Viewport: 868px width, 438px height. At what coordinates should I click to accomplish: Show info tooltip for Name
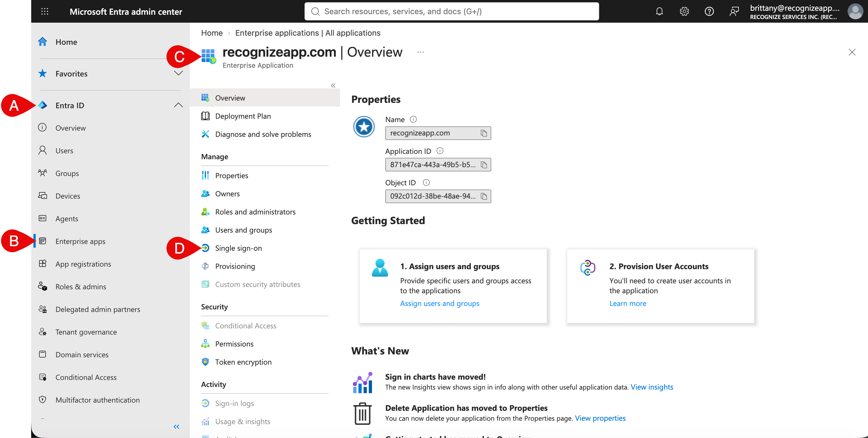413,119
